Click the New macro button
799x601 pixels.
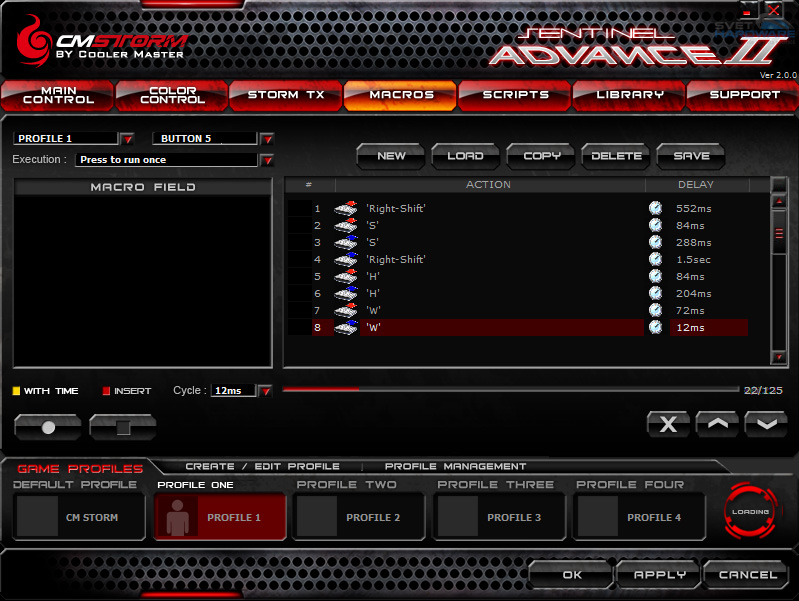pyautogui.click(x=391, y=156)
